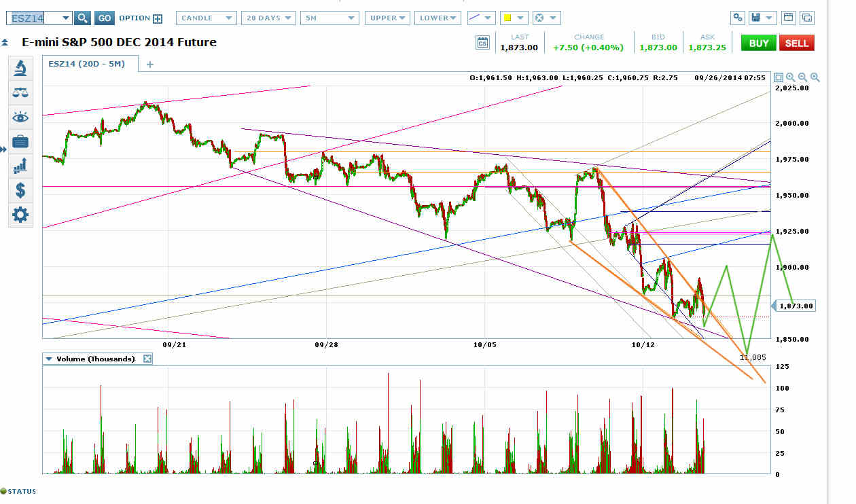Click the symbol search magnifier icon
Image resolution: width=856 pixels, height=504 pixels.
tap(82, 18)
